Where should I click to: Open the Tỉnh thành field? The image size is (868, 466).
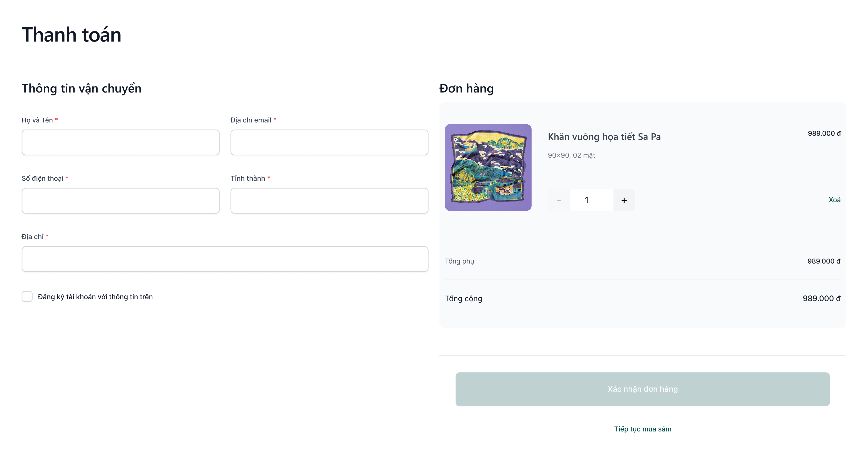tap(329, 201)
